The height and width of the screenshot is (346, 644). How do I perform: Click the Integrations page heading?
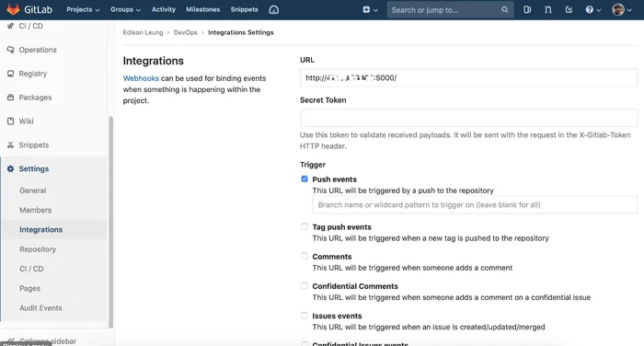pos(154,61)
